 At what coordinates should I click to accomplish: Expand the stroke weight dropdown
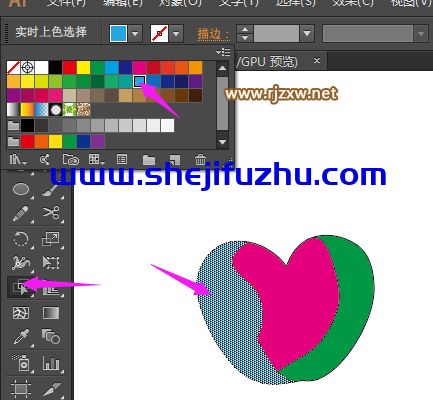(x=307, y=33)
